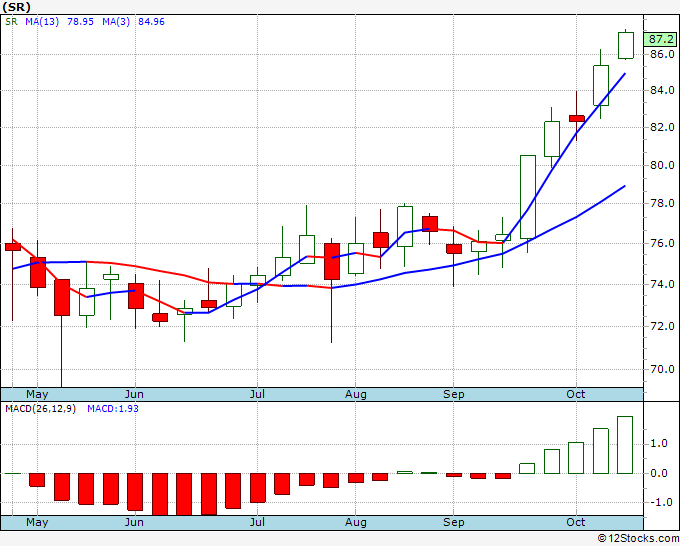
Task: Click the MA(13) legend label
Action: 42,22
